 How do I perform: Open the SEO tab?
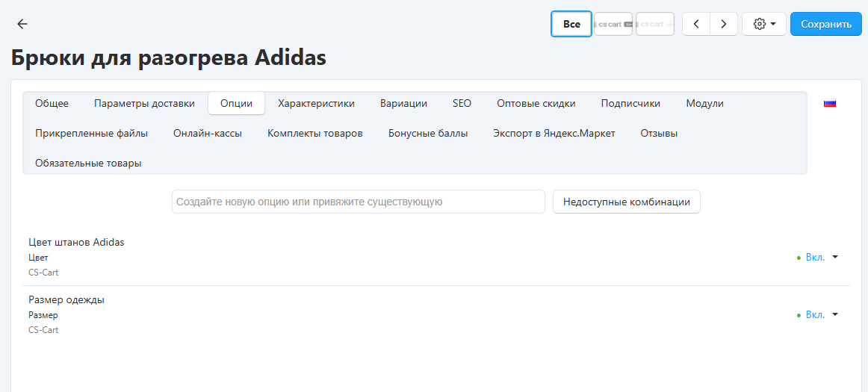point(462,103)
